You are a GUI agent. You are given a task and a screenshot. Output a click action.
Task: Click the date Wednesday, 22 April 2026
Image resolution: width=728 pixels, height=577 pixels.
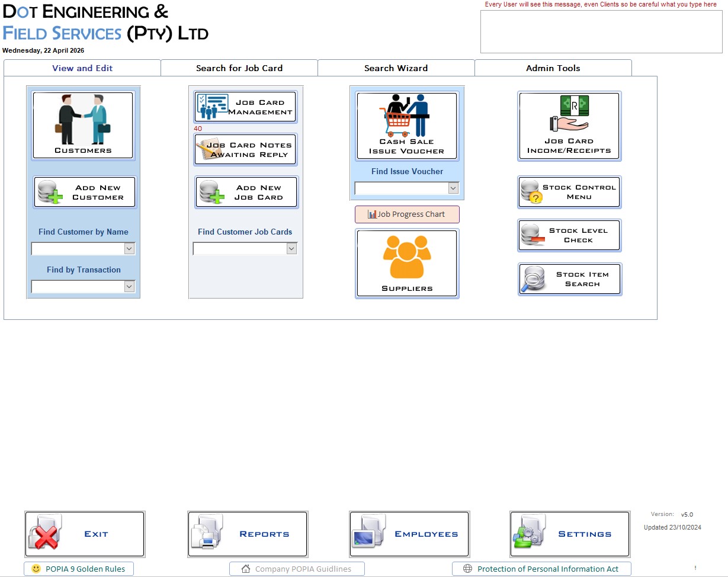(43, 50)
